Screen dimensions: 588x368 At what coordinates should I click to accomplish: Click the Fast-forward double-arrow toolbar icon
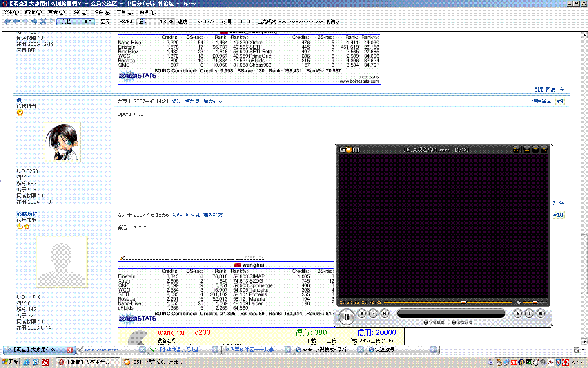34,21
